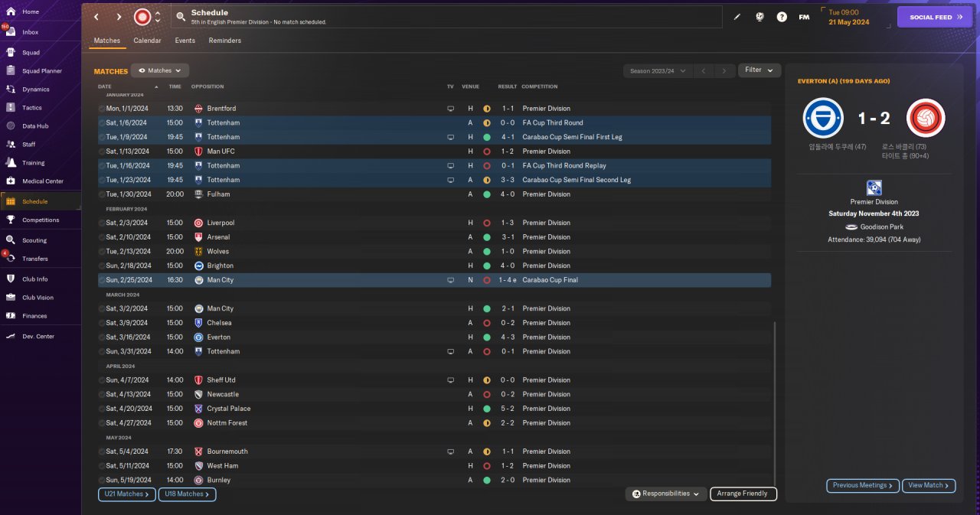The width and height of the screenshot is (980, 515).
Task: Expand the Matches view dropdown
Action: (x=160, y=70)
